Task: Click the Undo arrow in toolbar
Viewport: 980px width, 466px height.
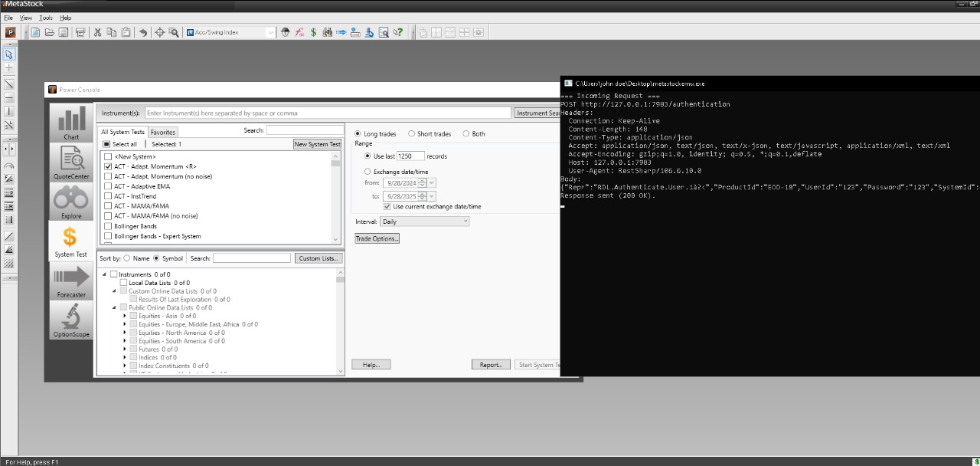Action: click(143, 32)
